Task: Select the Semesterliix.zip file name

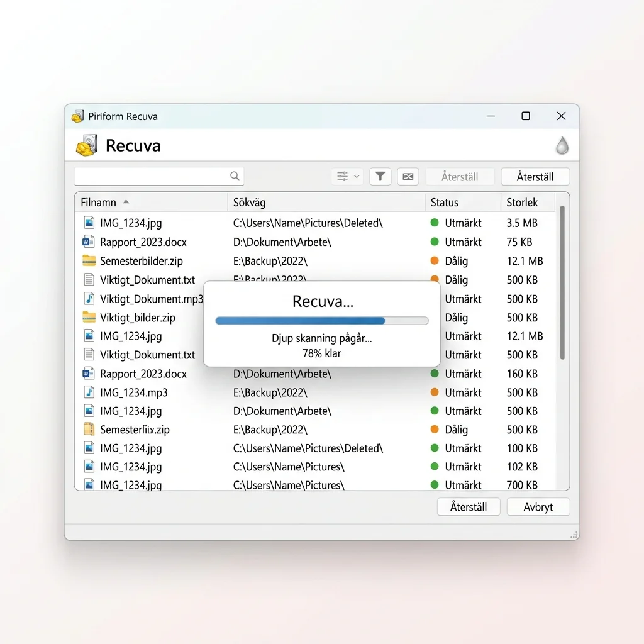Action: (x=135, y=430)
